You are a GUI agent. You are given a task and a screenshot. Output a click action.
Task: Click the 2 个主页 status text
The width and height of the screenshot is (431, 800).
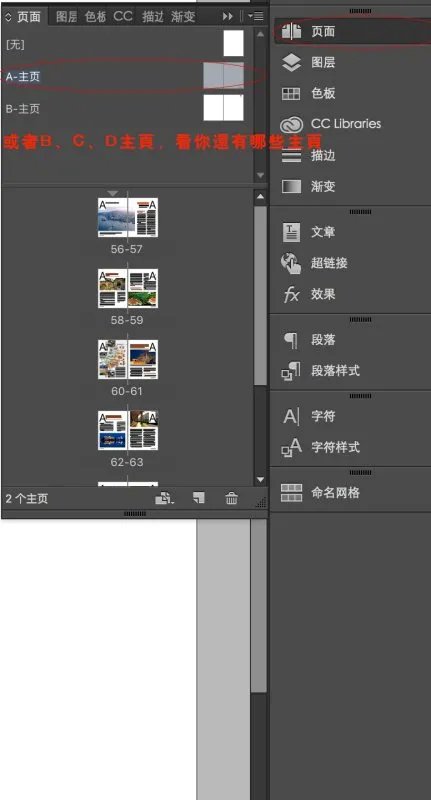(x=27, y=498)
